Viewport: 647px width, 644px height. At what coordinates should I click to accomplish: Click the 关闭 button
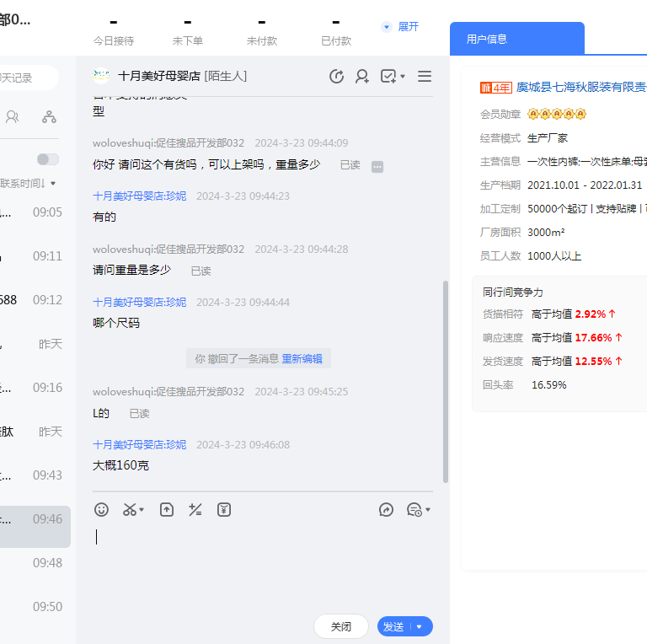pos(341,626)
